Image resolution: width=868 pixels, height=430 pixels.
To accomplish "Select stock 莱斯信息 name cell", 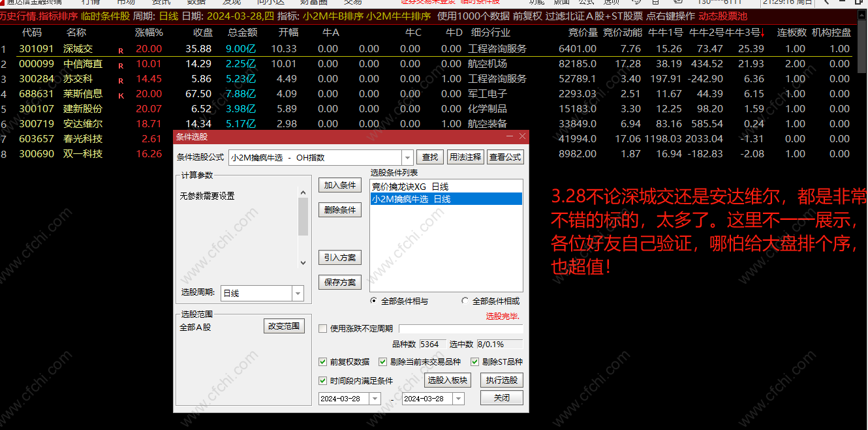I will click(x=83, y=94).
